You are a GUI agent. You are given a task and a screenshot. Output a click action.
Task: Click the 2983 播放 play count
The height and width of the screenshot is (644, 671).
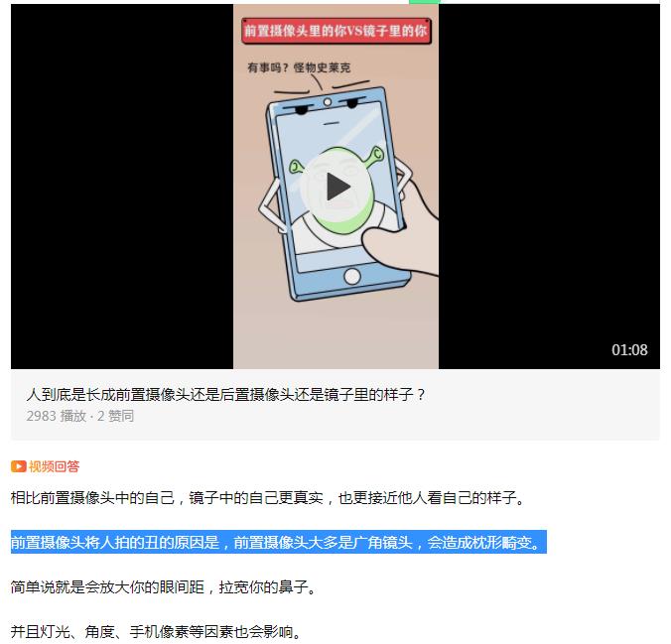pyautogui.click(x=56, y=416)
